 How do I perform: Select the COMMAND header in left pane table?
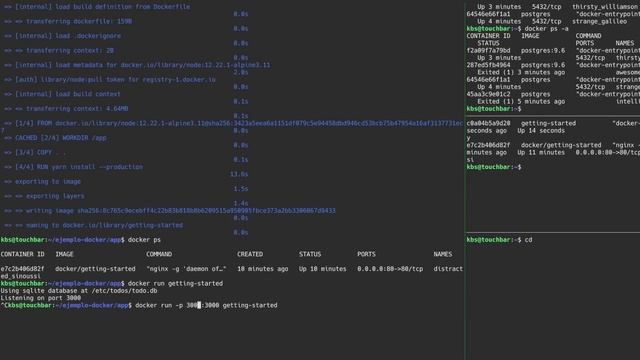point(159,254)
